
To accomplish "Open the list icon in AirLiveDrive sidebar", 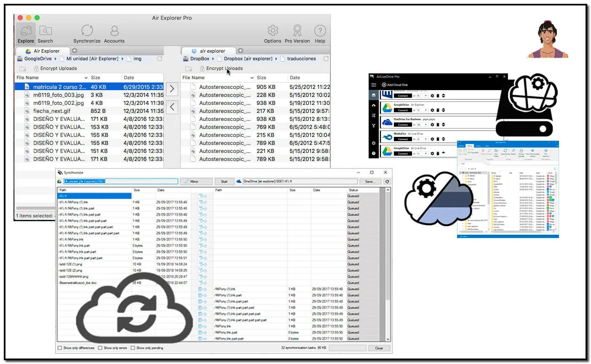I will tap(374, 115).
